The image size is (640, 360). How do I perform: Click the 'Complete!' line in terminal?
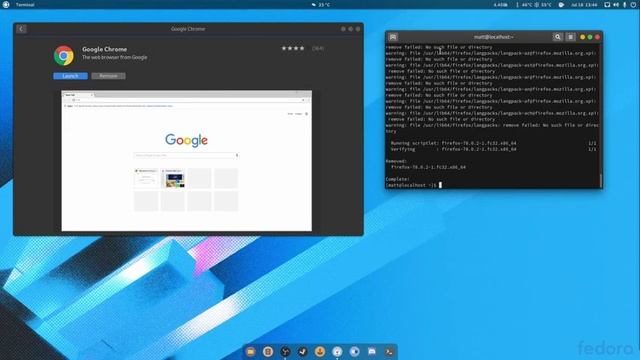tap(398, 179)
